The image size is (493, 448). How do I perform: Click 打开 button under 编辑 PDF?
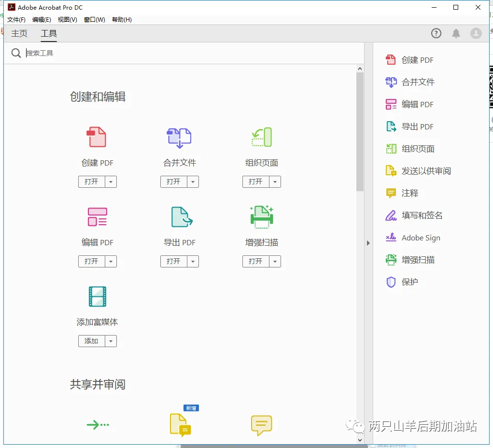(x=91, y=261)
